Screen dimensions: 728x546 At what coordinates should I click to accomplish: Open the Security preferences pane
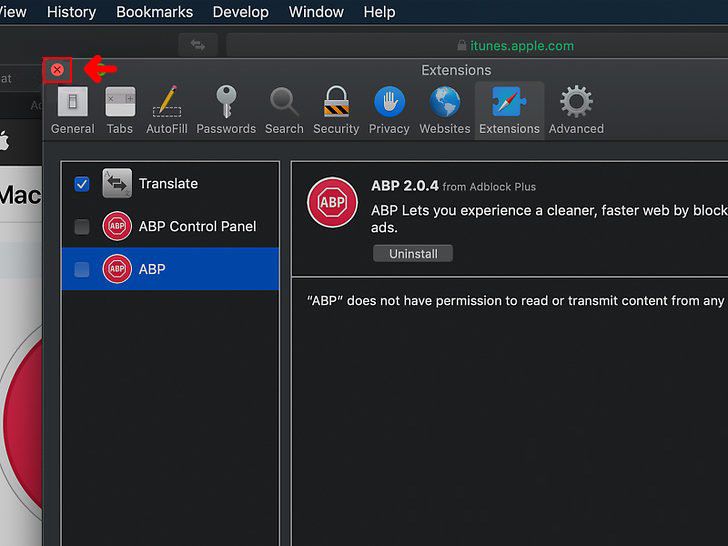pos(336,110)
